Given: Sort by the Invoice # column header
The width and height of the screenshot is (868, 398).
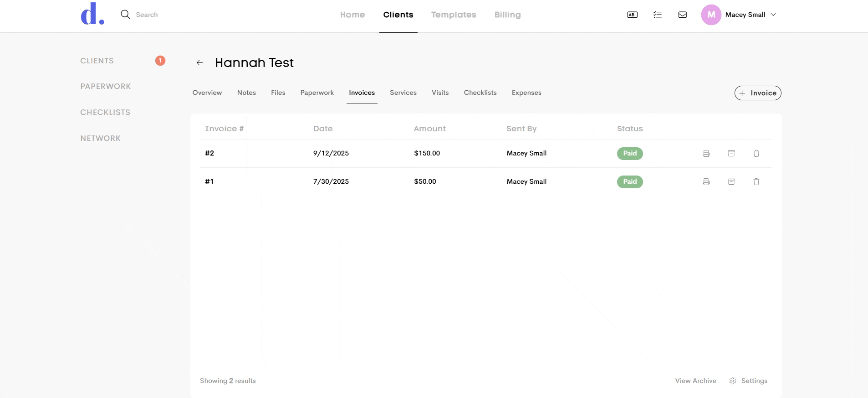Looking at the screenshot, I should [x=224, y=129].
